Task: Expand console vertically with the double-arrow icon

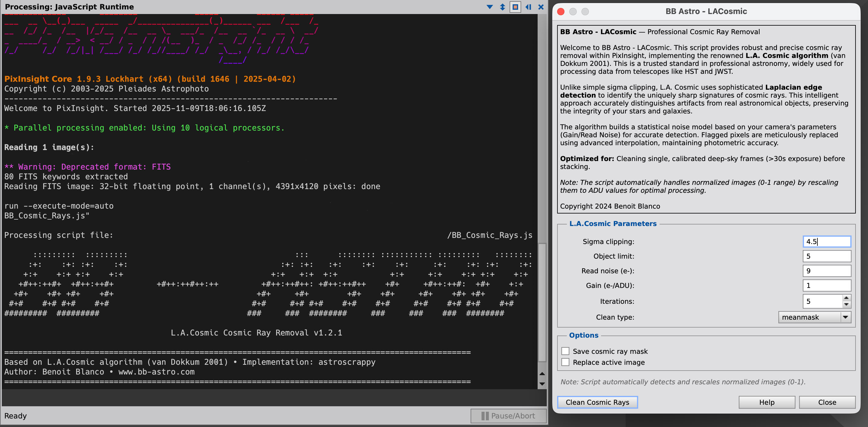Action: 502,7
